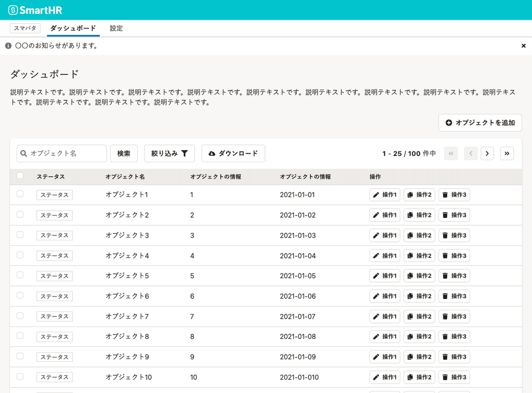Check the row checkbox for オブジェクト10
The width and height of the screenshot is (532, 393).
pos(20,377)
